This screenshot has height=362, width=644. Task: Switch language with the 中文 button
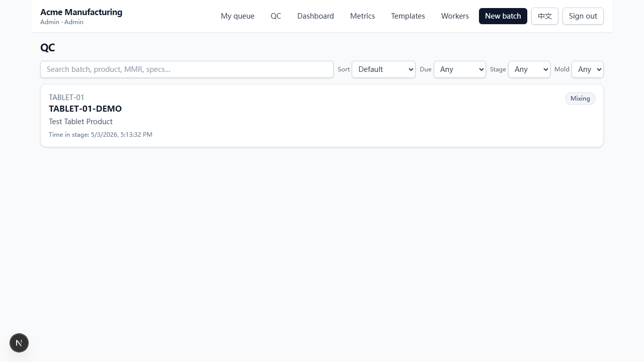545,16
